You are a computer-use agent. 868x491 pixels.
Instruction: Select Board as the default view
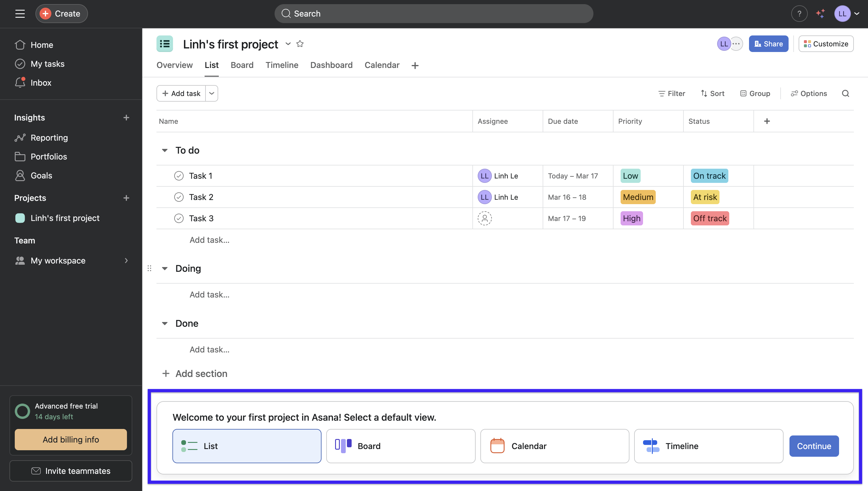click(x=400, y=446)
